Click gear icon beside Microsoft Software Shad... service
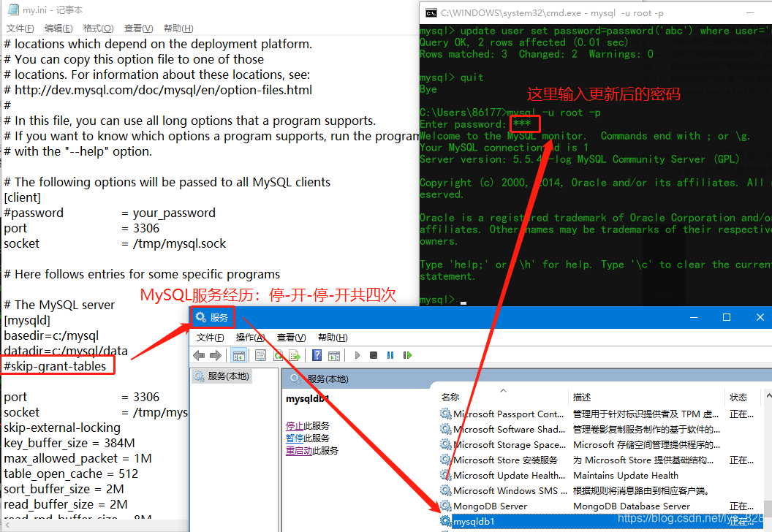 pos(445,429)
